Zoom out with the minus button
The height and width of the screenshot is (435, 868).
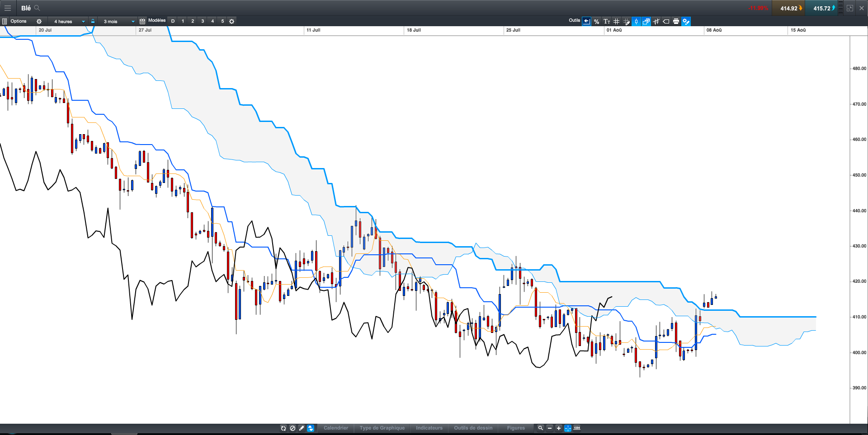(550, 428)
